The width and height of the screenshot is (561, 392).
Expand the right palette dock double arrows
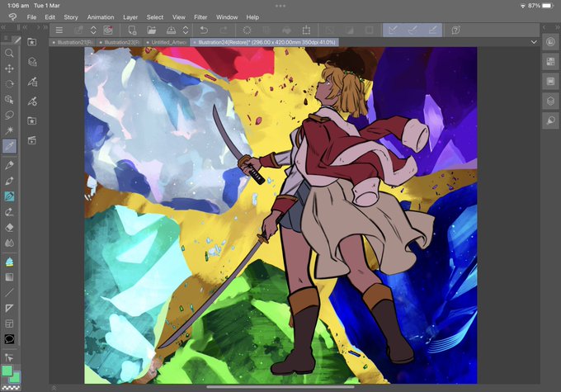click(558, 27)
